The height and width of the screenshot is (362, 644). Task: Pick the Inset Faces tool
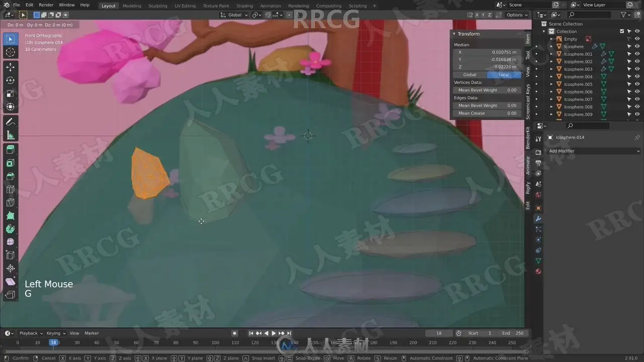tap(11, 163)
